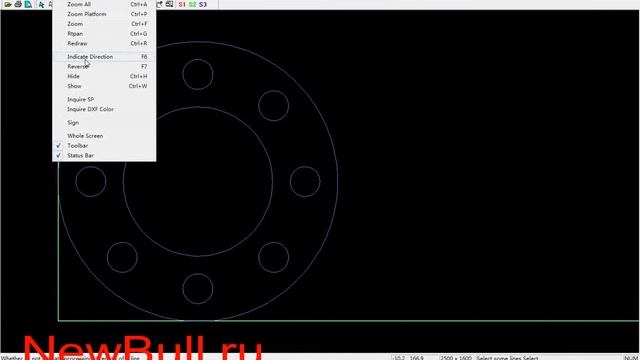
Task: Select the Zoom Ctrl+F menu item
Action: point(104,24)
